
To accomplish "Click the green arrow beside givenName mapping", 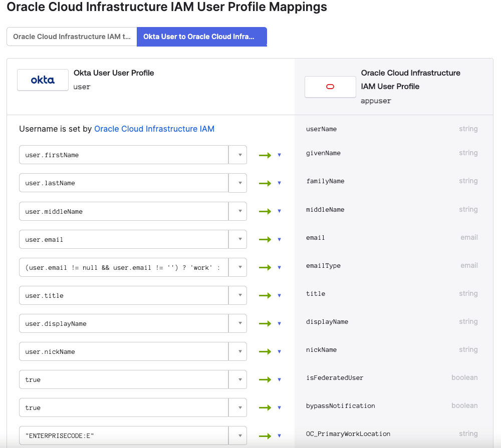I will (265, 155).
